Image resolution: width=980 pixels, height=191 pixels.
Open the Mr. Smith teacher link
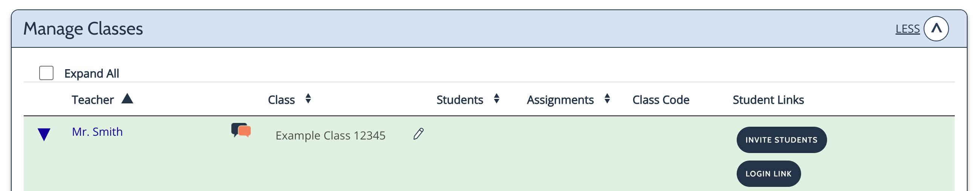98,132
